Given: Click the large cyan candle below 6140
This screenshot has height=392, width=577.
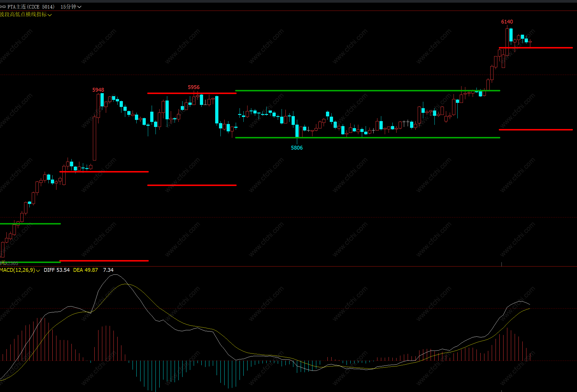Looking at the screenshot, I should coord(511,35).
